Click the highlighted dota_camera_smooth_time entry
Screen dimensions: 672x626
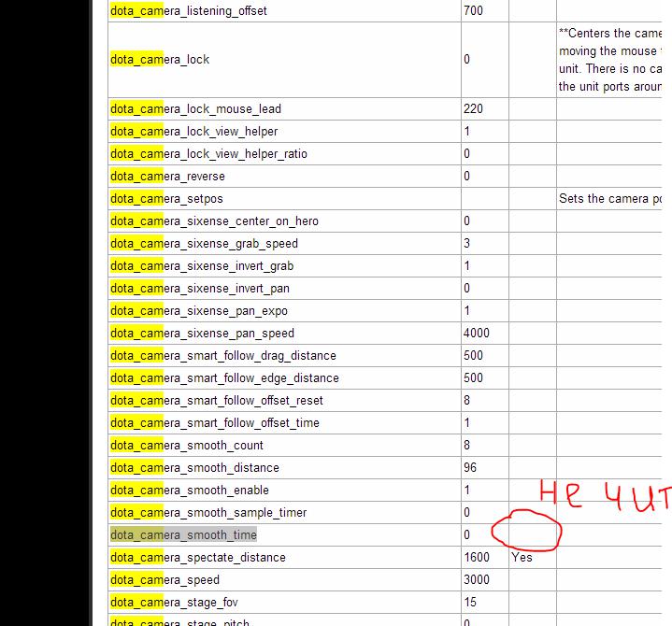click(183, 534)
